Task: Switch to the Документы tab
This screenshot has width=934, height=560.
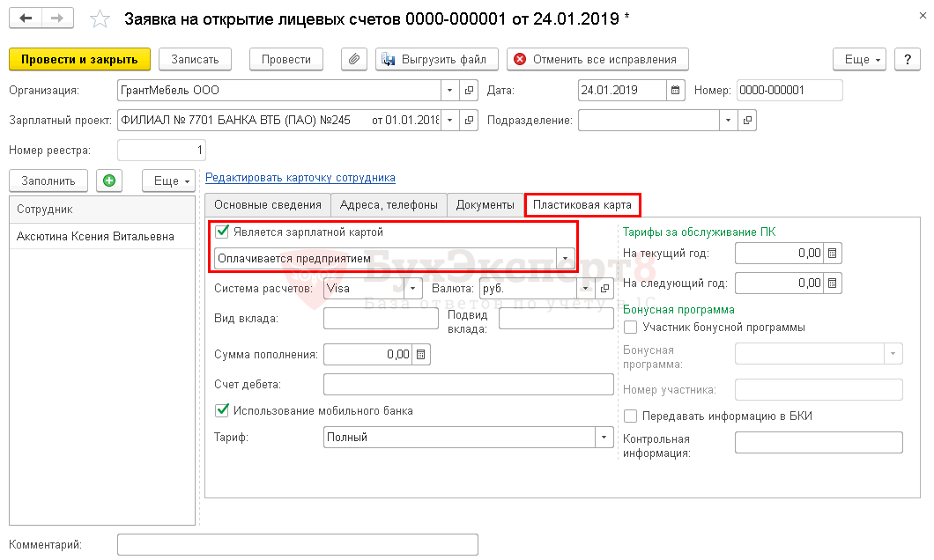Action: pyautogui.click(x=485, y=205)
